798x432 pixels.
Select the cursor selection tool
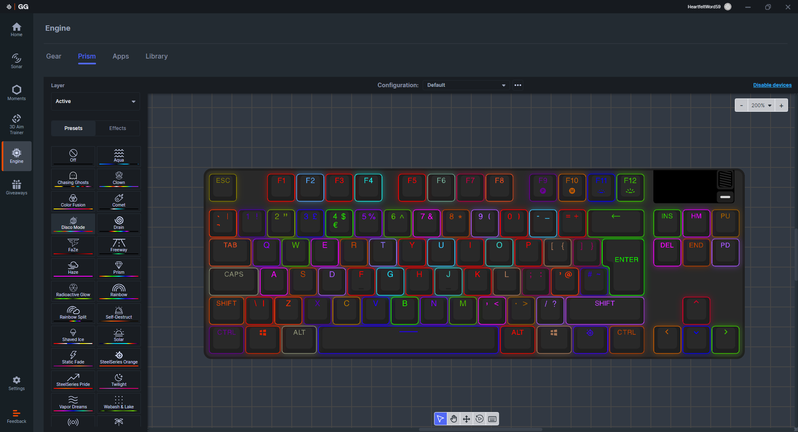pos(440,419)
